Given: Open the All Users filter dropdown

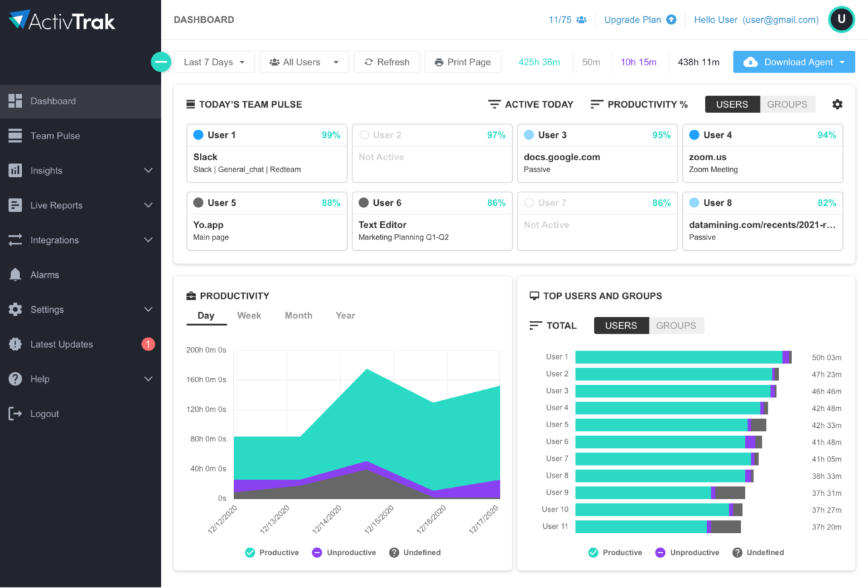Looking at the screenshot, I should point(303,61).
